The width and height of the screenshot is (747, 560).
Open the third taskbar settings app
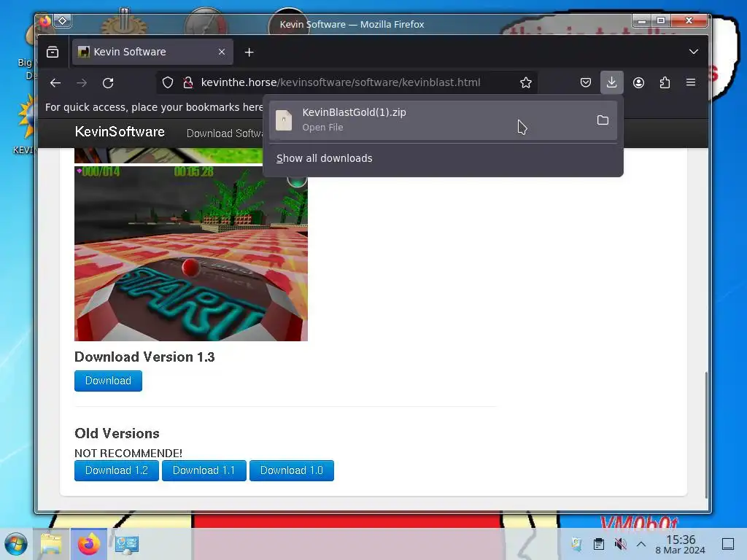click(x=127, y=544)
